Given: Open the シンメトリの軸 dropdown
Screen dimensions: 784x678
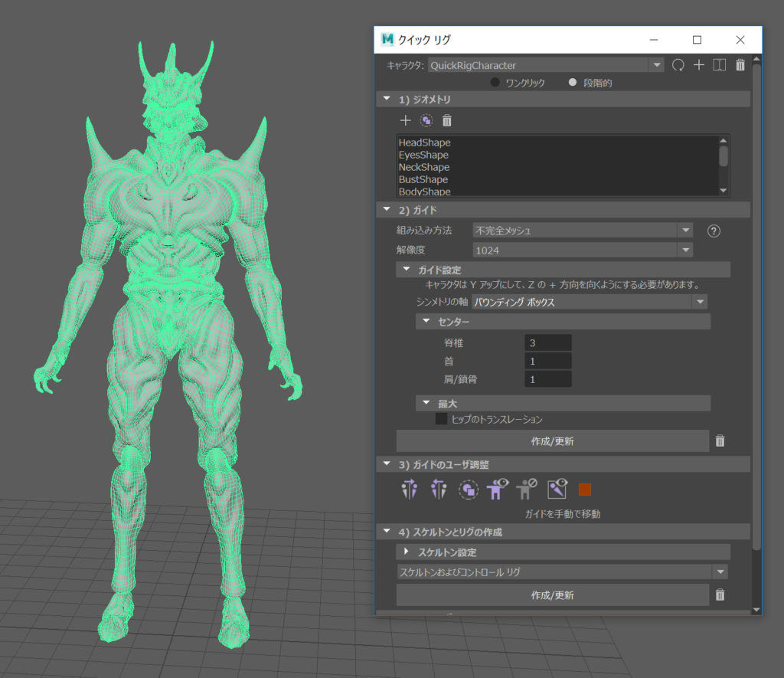Looking at the screenshot, I should point(699,302).
